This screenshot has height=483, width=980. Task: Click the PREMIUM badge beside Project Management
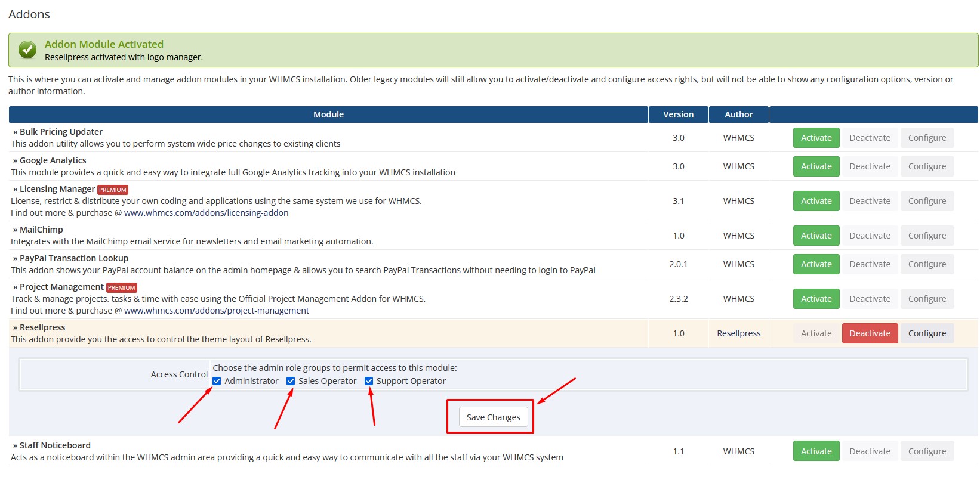(x=122, y=287)
